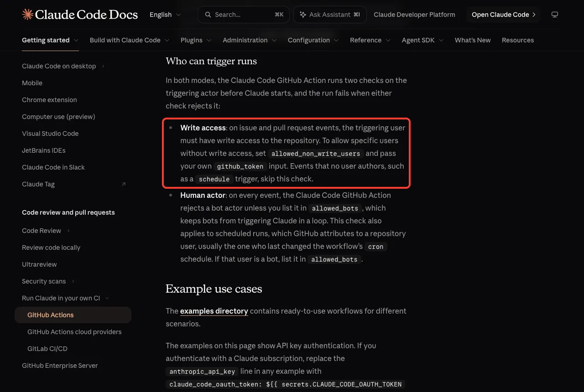Click the anthropic_api_key inline code
This screenshot has width=584, height=392.
tap(202, 371)
